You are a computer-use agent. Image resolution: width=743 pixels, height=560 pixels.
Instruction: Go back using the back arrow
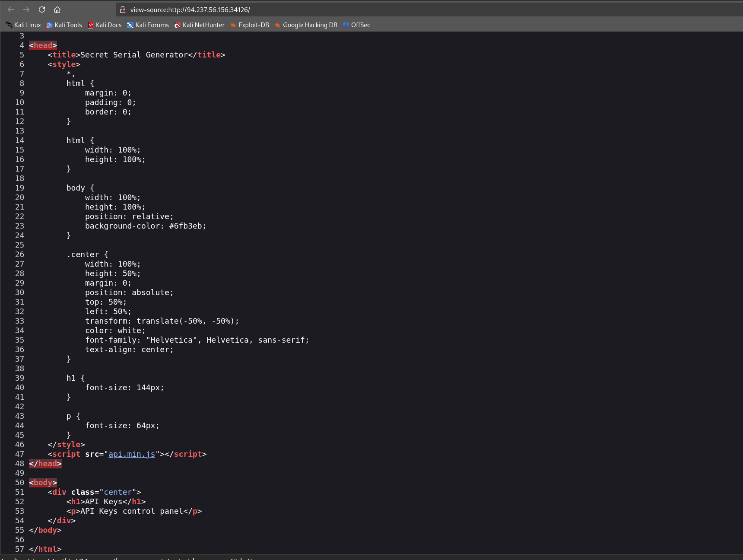pyautogui.click(x=11, y=10)
